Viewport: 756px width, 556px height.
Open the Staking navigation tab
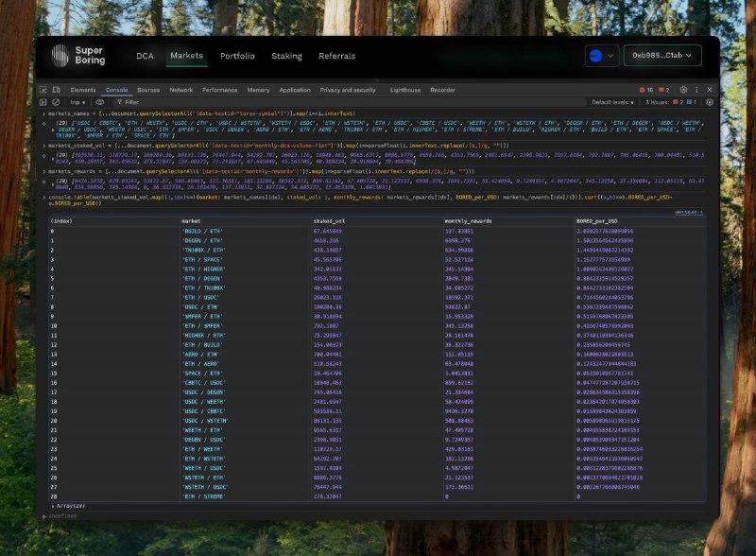(287, 56)
